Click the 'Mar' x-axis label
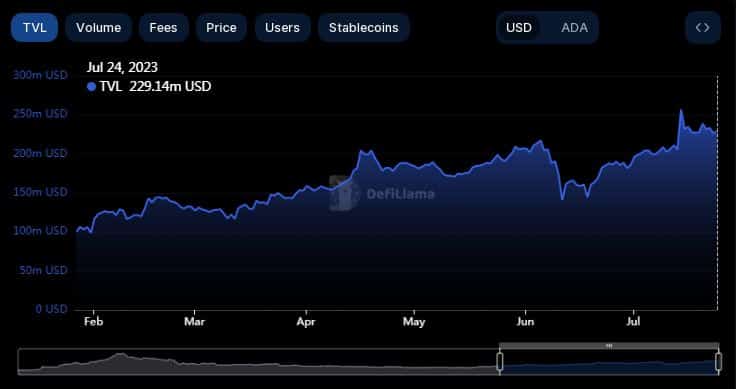 point(194,322)
